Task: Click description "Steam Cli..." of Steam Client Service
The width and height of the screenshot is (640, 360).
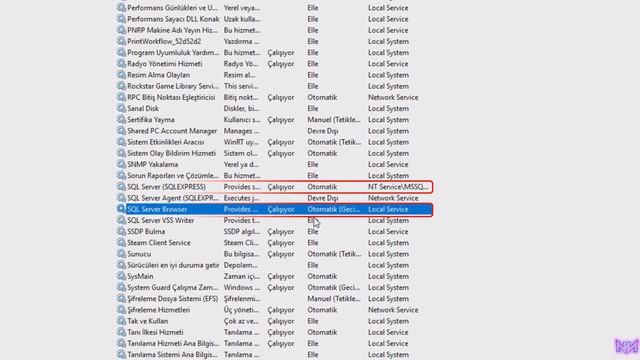Action: 241,242
